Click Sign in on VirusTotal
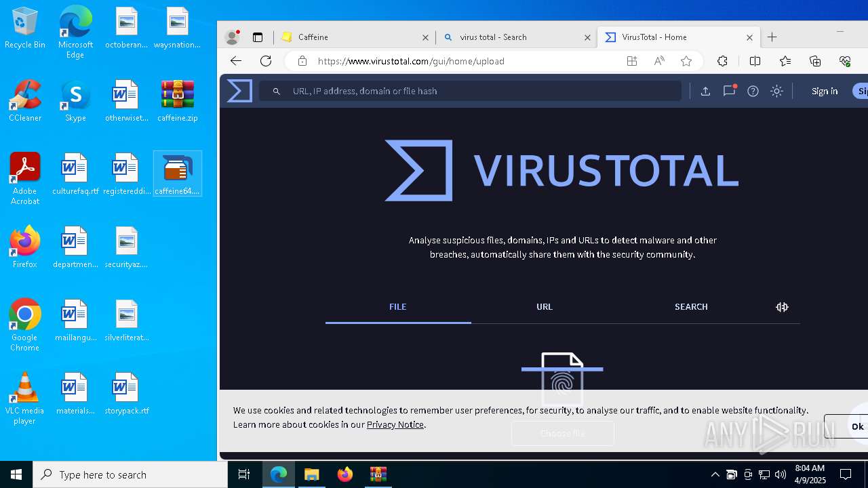 pos(825,91)
